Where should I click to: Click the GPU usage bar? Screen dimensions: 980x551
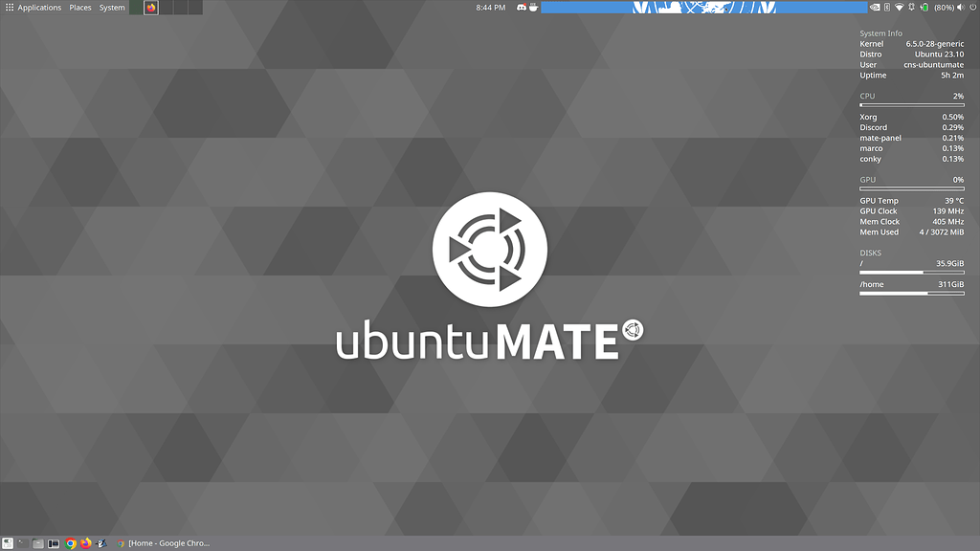(912, 188)
